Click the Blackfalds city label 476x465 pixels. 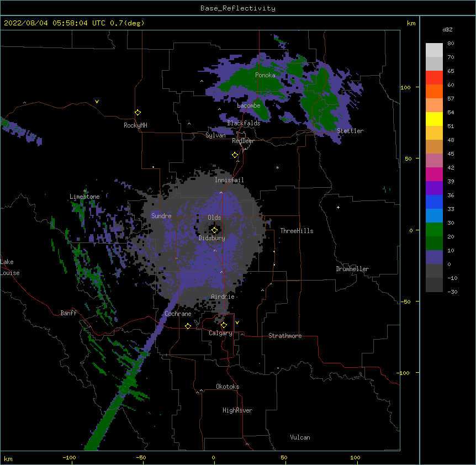click(x=244, y=123)
